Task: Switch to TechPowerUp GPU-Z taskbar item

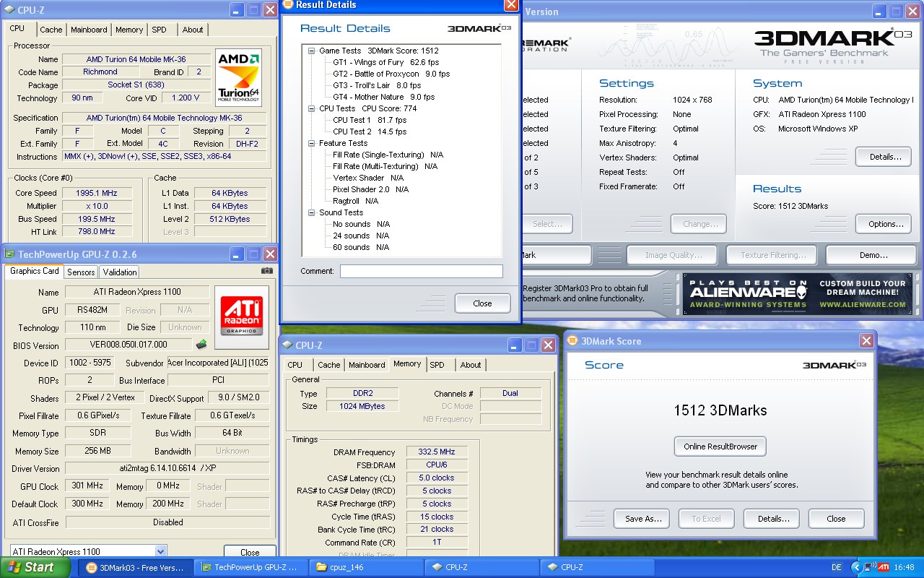Action: pyautogui.click(x=250, y=567)
